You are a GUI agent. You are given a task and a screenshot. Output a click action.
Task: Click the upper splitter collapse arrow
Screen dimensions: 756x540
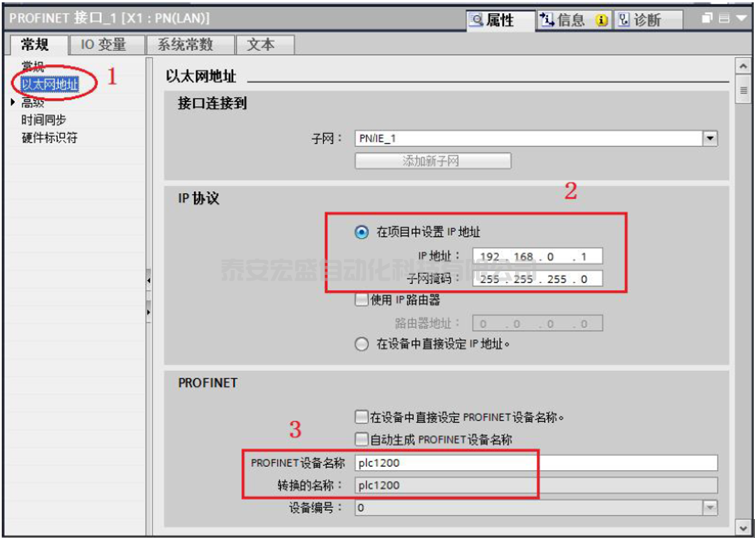click(x=149, y=280)
